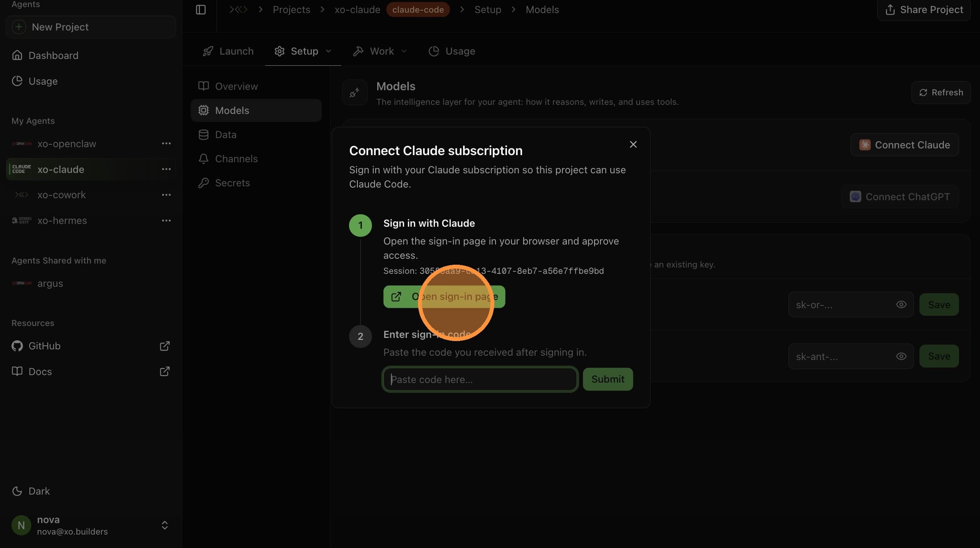Expand the nova account switcher

click(x=165, y=525)
